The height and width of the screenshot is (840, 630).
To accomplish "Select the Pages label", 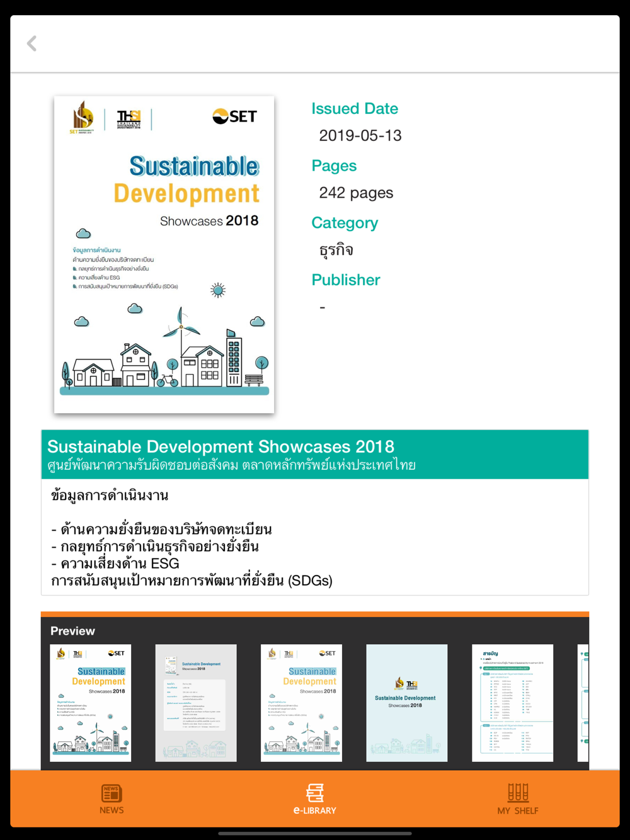I will (x=334, y=166).
